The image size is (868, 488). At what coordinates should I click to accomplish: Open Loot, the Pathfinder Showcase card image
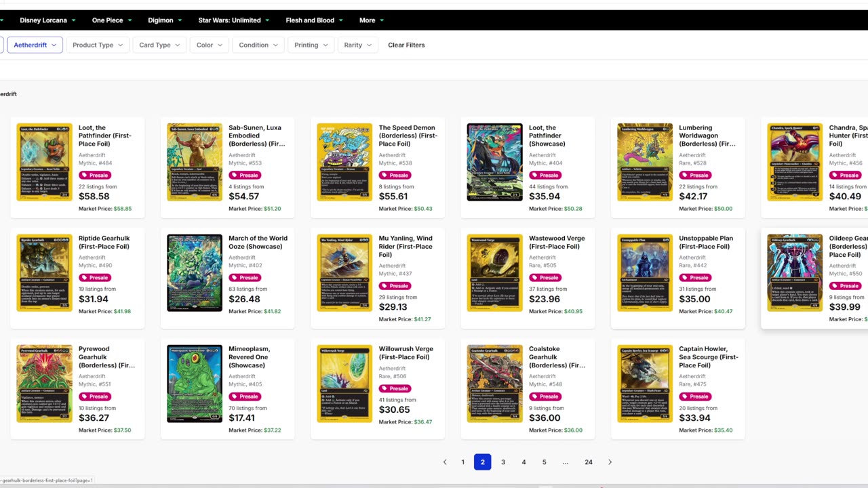click(x=494, y=162)
